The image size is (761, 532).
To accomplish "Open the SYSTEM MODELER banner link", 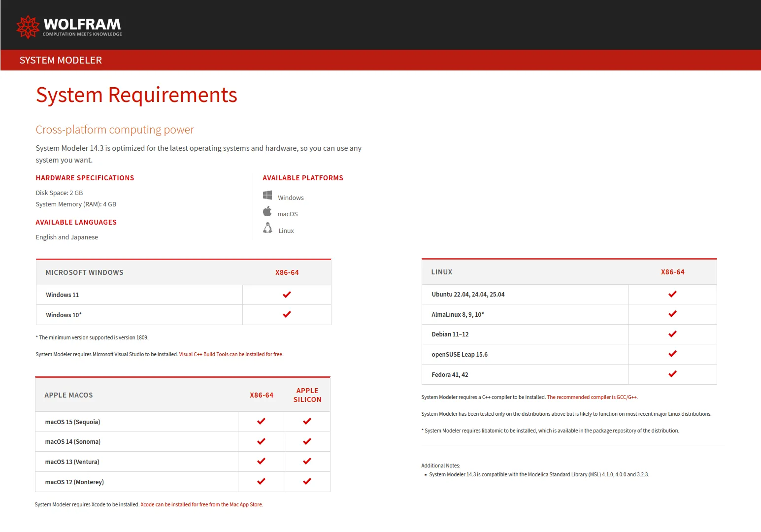I will (61, 60).
